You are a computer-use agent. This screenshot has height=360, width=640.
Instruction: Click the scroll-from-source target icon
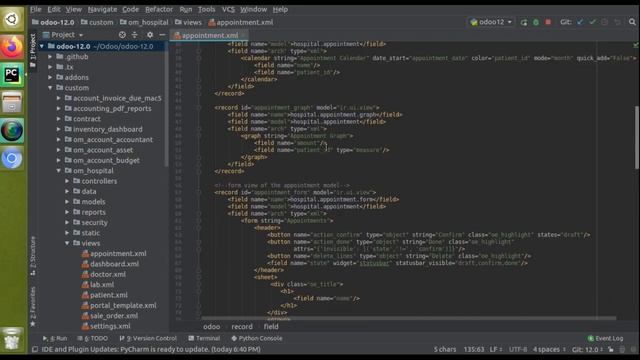point(122,35)
